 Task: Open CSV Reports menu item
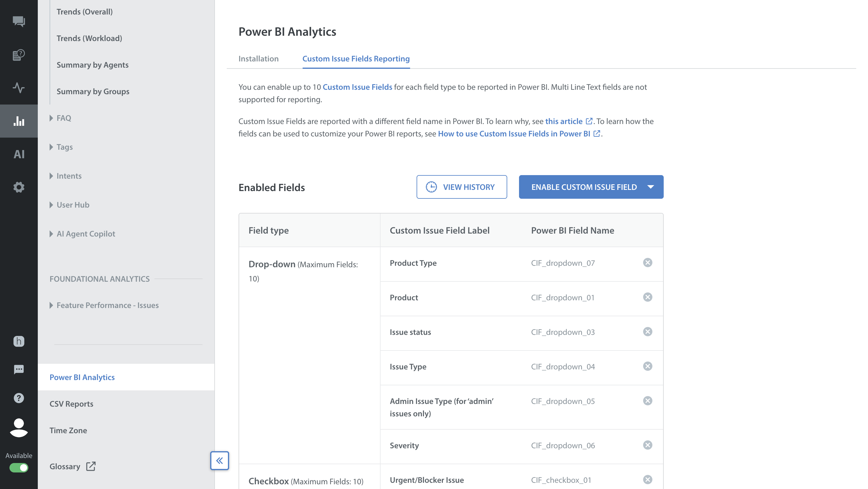[x=71, y=404]
